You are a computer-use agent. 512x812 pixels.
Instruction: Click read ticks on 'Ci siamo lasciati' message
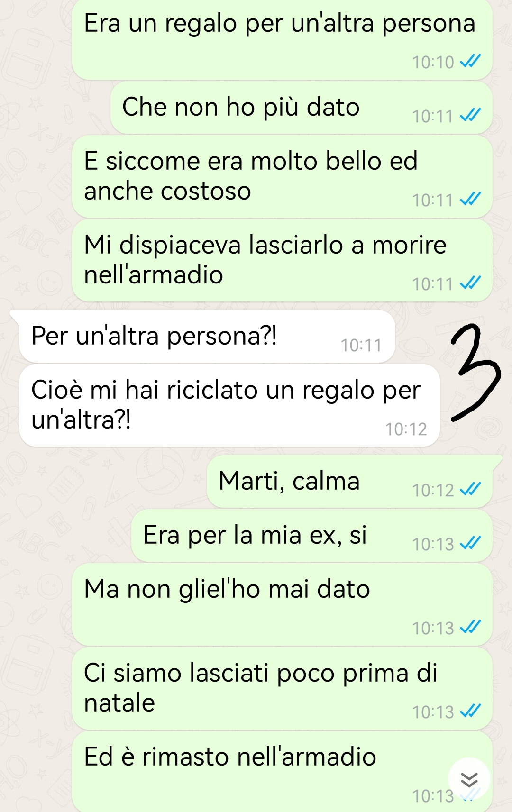pyautogui.click(x=470, y=711)
